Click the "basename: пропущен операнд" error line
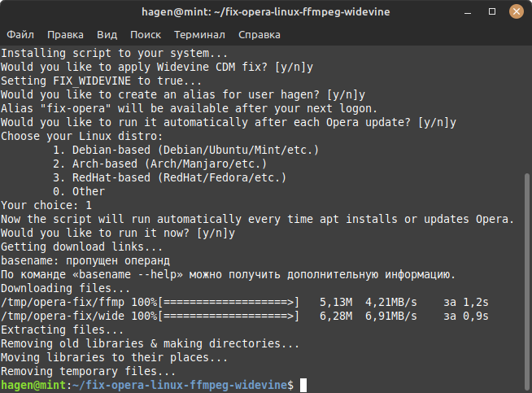The width and height of the screenshot is (532, 393). (x=85, y=260)
